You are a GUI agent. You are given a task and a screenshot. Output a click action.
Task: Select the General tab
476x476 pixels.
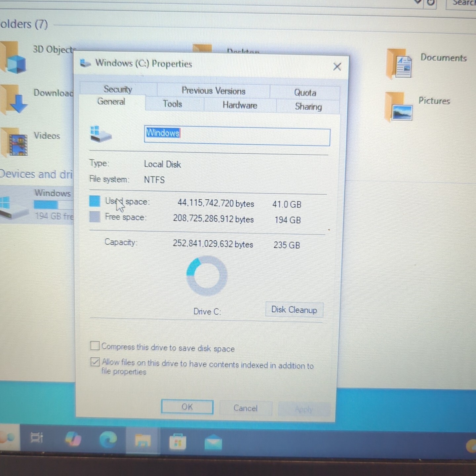tap(111, 102)
